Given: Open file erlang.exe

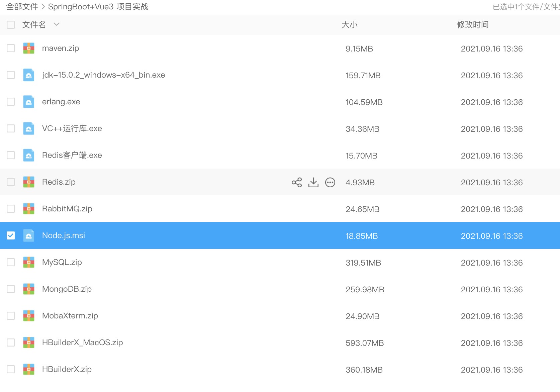Looking at the screenshot, I should [61, 102].
